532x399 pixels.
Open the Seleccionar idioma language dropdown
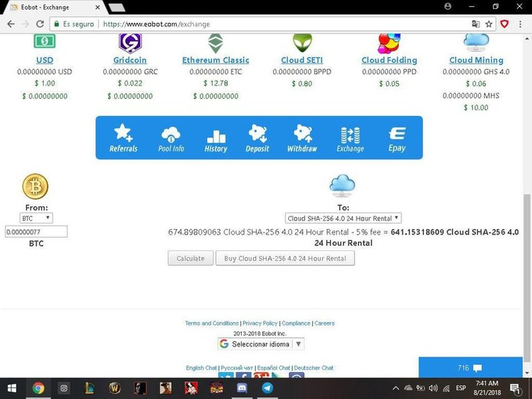260,344
